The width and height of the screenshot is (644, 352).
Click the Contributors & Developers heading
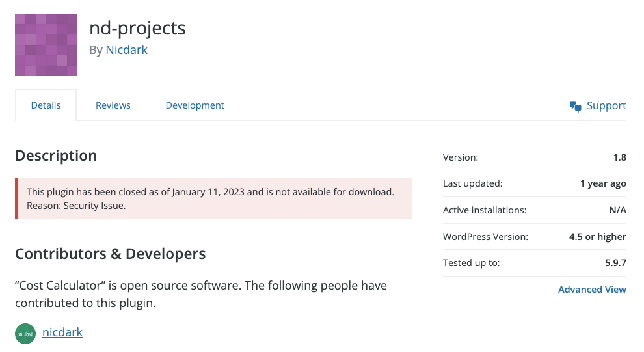tap(111, 254)
